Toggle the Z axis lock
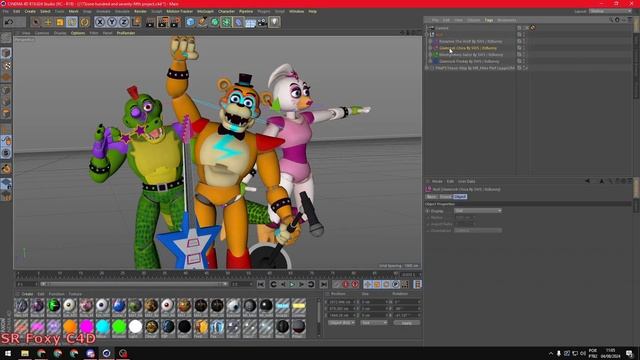 [124, 22]
